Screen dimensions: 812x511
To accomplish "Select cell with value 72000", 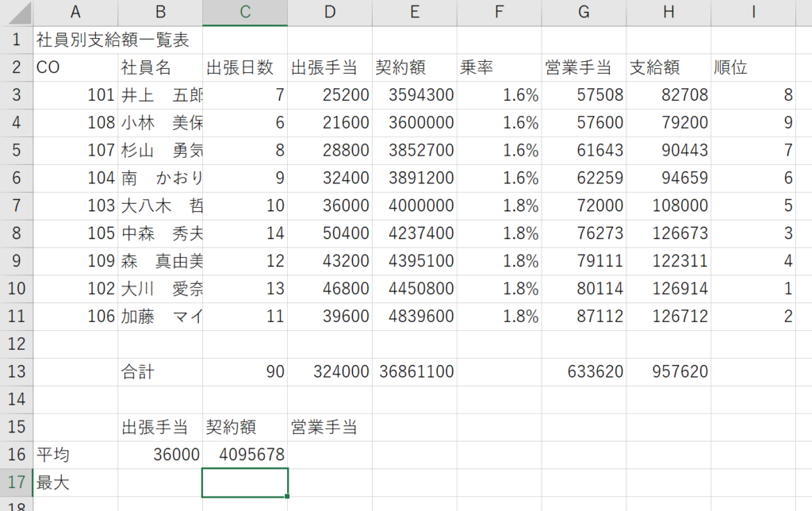I will (x=584, y=206).
